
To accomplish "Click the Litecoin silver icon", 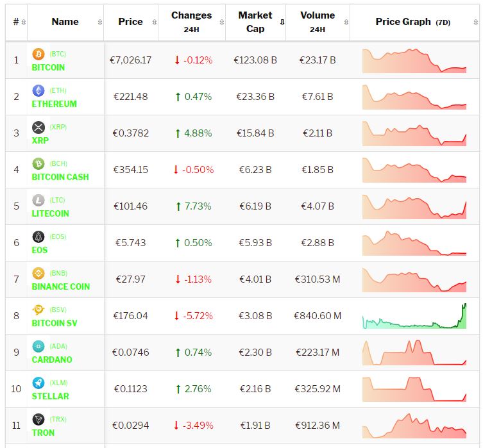I will [38, 200].
